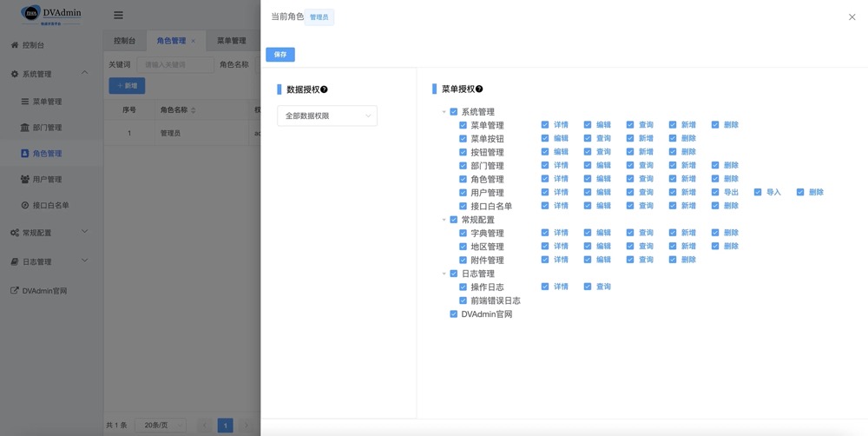
Task: Click the 按钮管理 tree label
Action: click(487, 152)
